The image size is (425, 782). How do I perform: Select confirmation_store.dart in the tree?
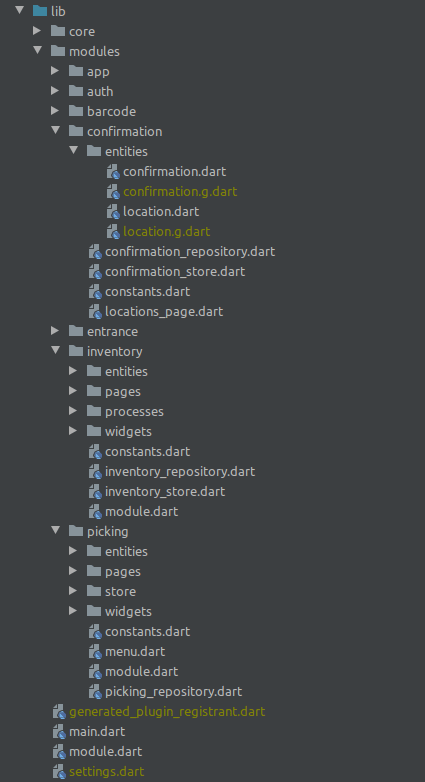[175, 271]
